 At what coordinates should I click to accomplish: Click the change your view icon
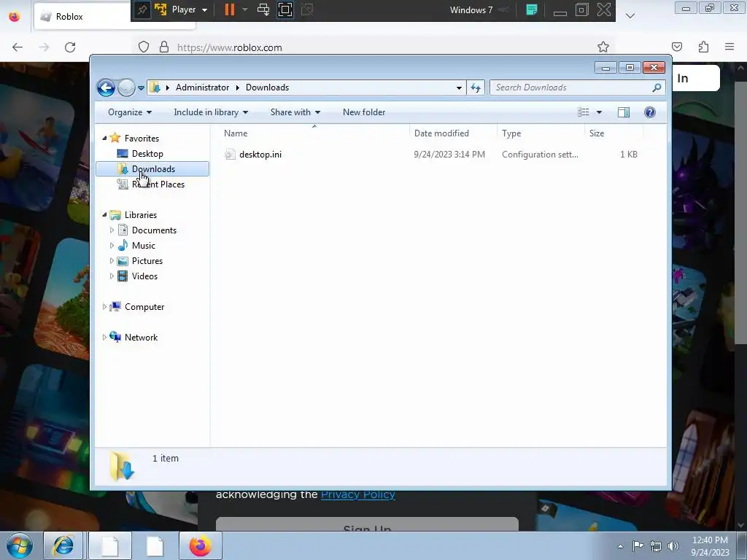coord(584,112)
